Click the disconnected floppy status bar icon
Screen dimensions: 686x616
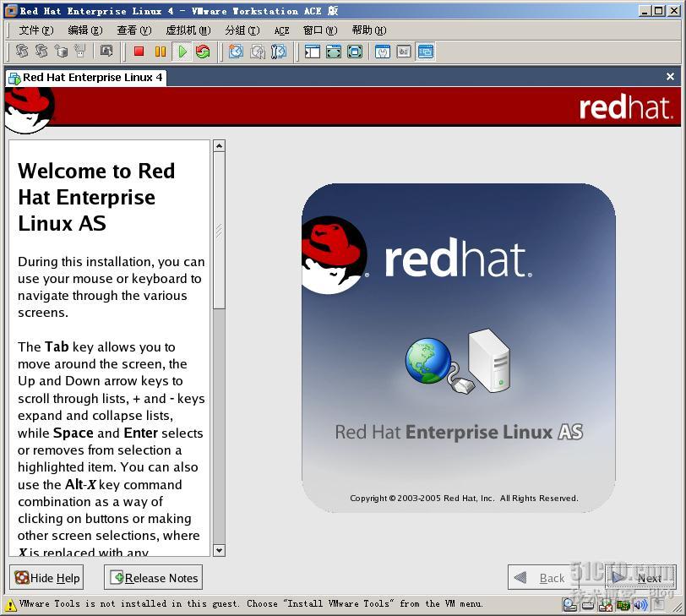606,606
